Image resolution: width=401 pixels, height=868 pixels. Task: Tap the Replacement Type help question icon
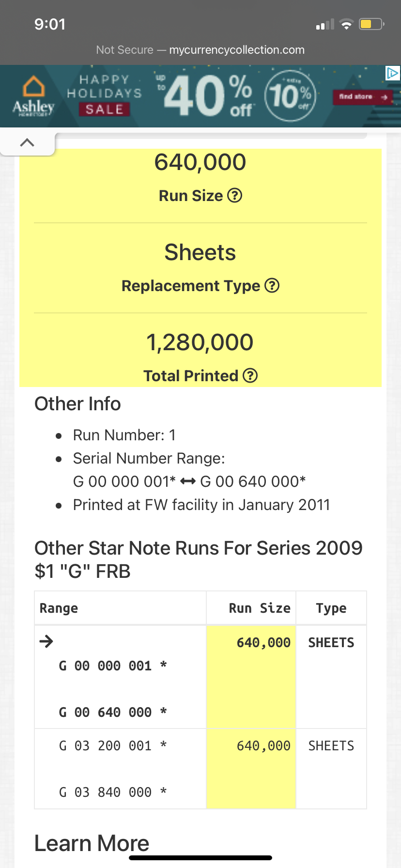coord(272,286)
